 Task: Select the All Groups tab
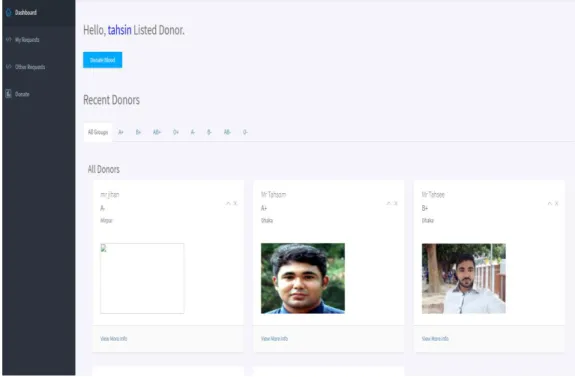(98, 132)
